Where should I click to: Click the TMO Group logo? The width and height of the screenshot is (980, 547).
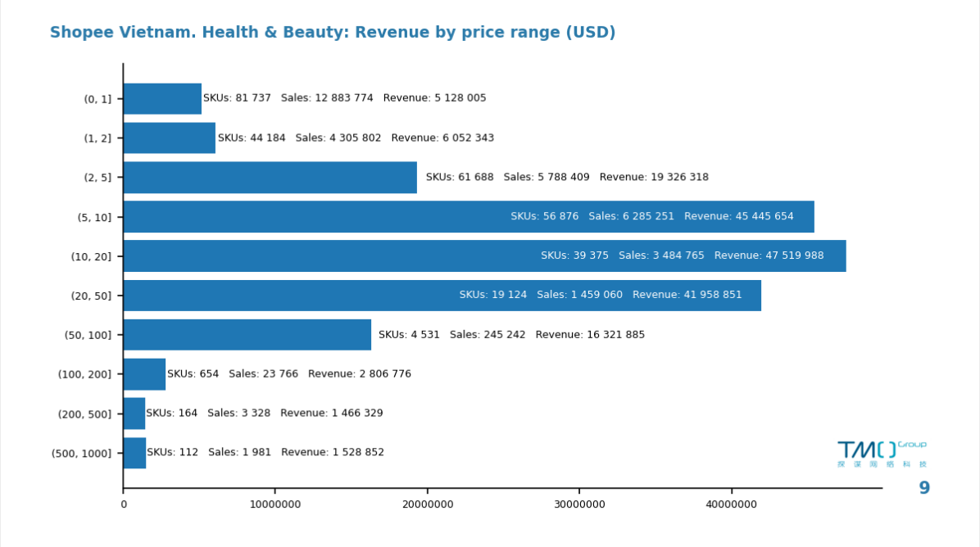pyautogui.click(x=882, y=454)
